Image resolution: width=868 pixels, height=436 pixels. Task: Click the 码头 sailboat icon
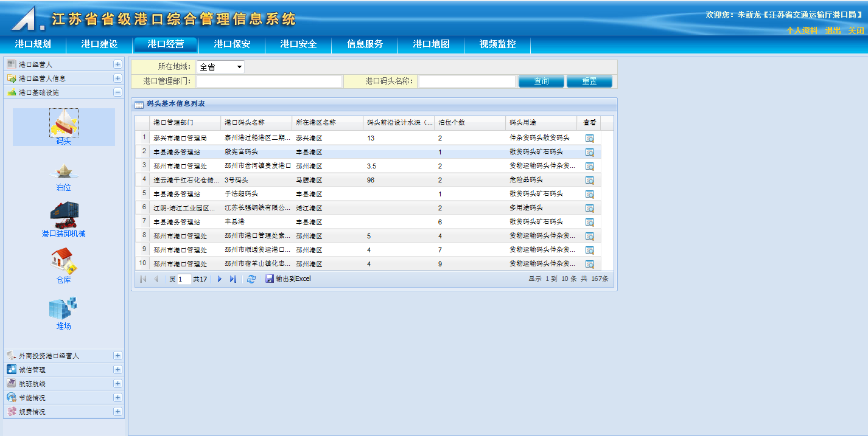63,123
